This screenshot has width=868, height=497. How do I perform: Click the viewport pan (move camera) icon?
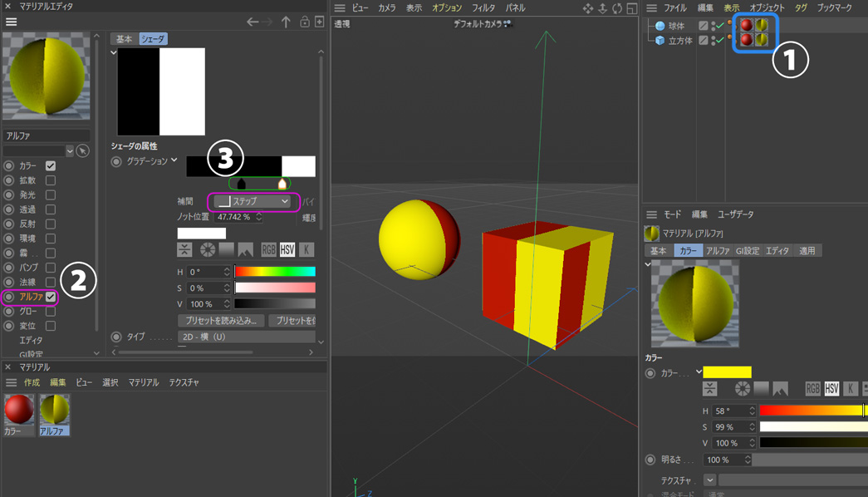pyautogui.click(x=588, y=8)
